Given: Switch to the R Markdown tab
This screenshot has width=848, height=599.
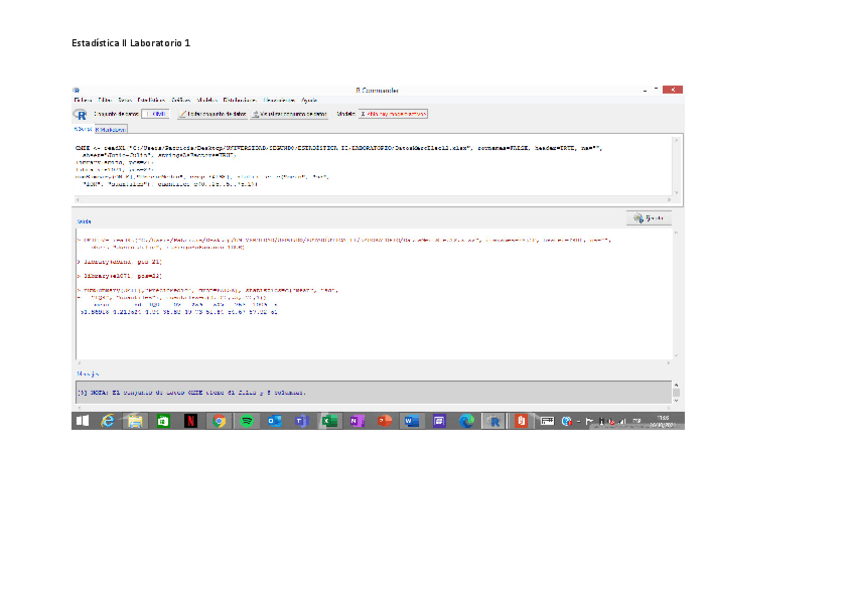Looking at the screenshot, I should [x=111, y=129].
